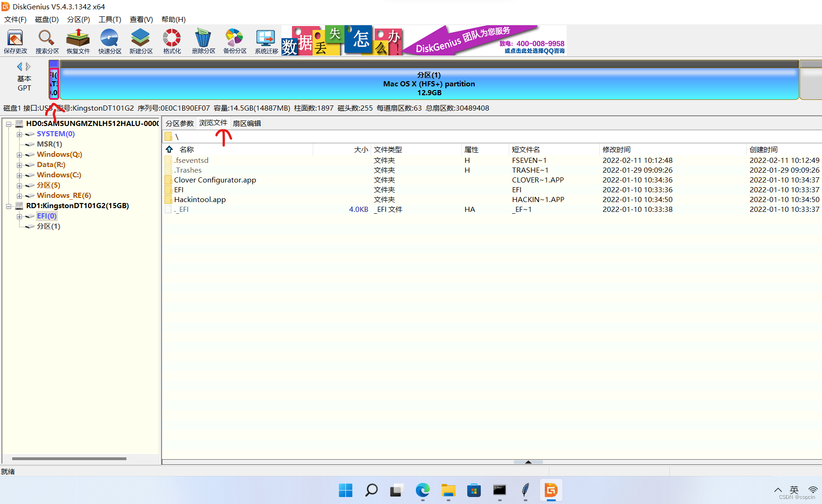Click the Delete Partition (删除分区) icon
822x504 pixels.
click(x=204, y=41)
